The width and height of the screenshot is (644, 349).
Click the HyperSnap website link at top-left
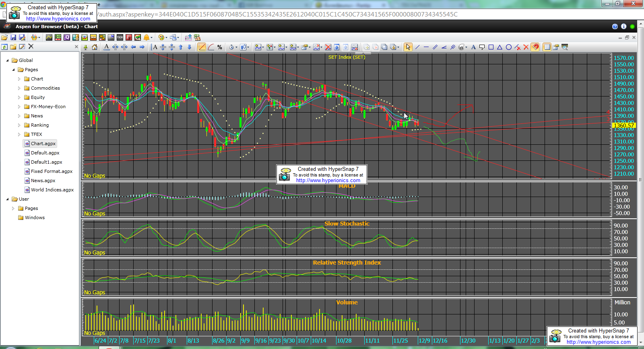point(58,19)
